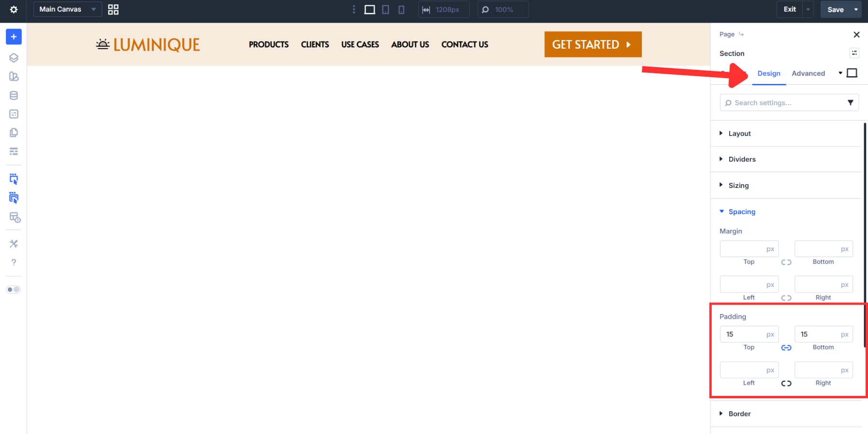
Task: Toggle the margin link for Left and Right
Action: pos(786,298)
